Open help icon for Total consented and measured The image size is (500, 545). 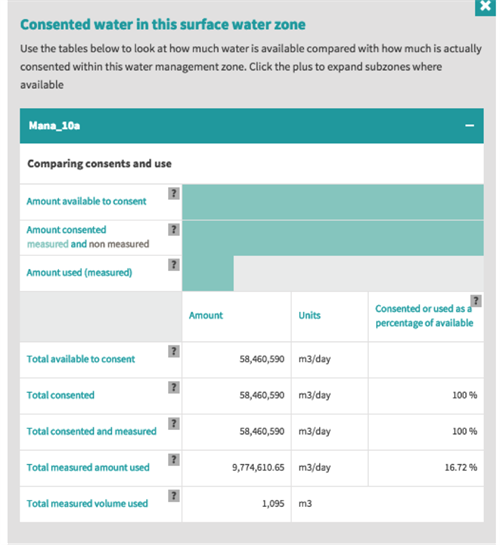[x=174, y=423]
